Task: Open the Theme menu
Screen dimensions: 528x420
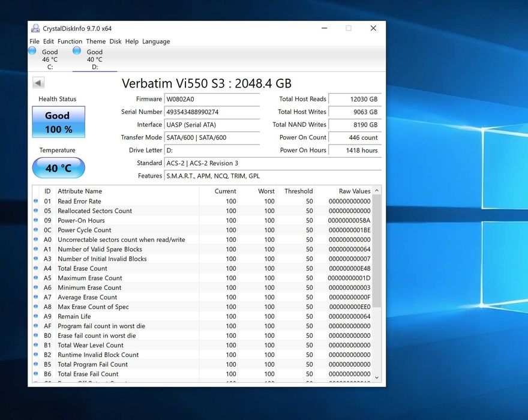Action: [x=95, y=41]
